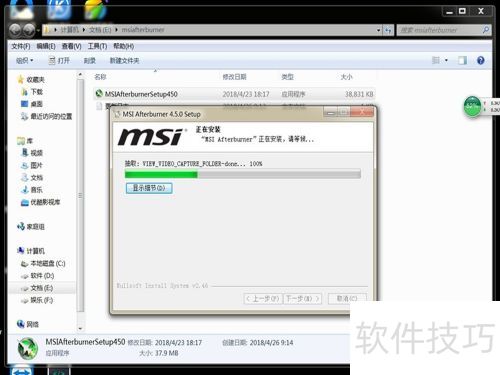Click the navigation pane scrollbar

[x=80, y=195]
